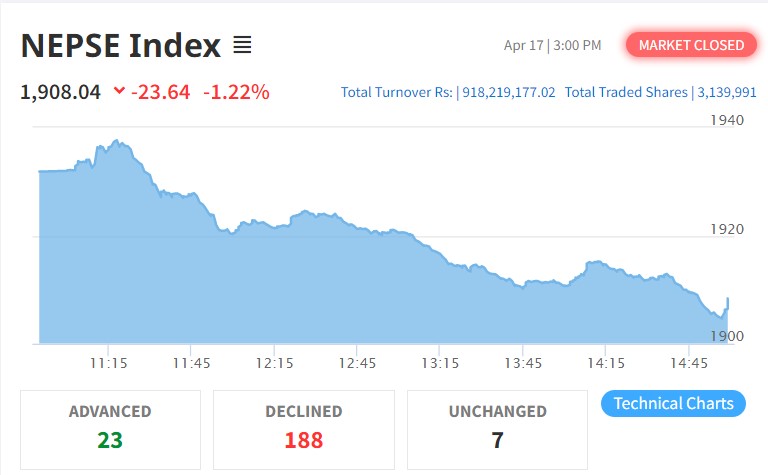Click the 1940 price axis label
The image size is (768, 475).
[x=727, y=120]
